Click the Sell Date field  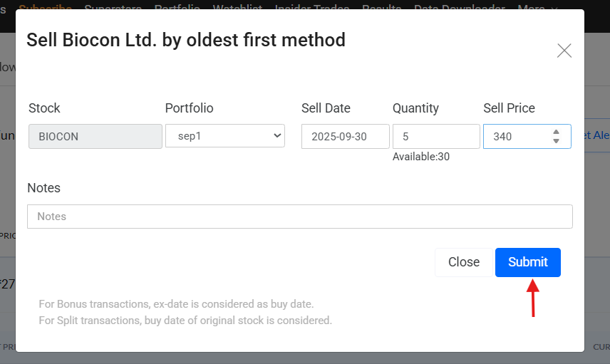pos(345,136)
